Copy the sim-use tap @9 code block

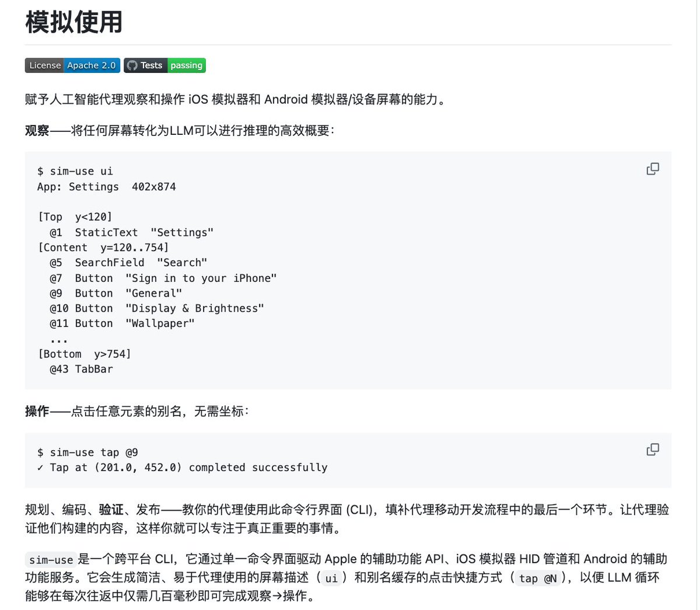(x=653, y=449)
